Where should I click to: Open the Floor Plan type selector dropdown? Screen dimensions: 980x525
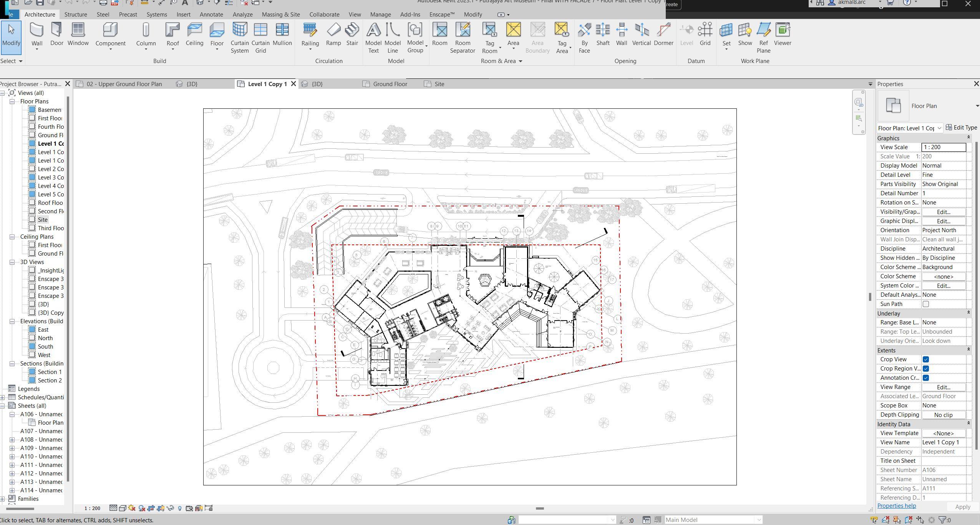977,106
